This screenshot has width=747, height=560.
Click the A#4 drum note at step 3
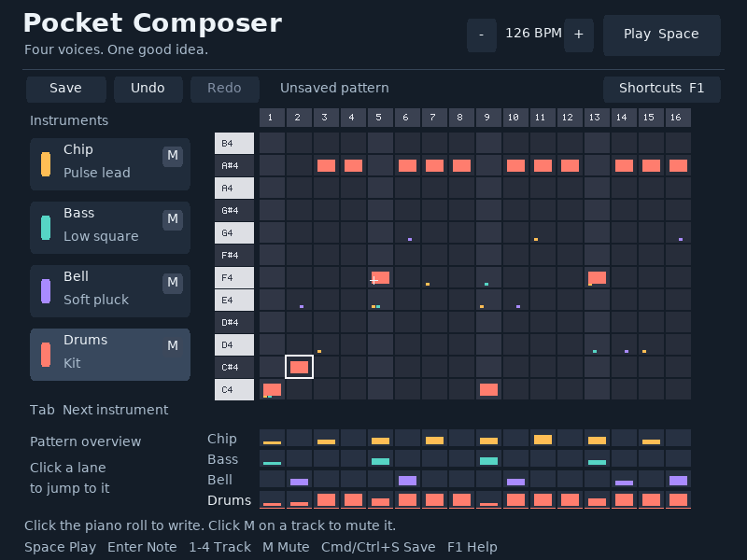326,166
